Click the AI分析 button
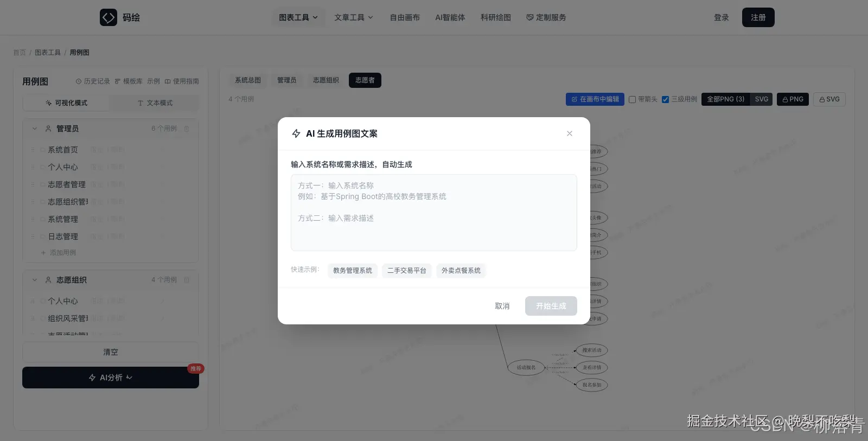Image resolution: width=868 pixels, height=441 pixels. (x=111, y=378)
